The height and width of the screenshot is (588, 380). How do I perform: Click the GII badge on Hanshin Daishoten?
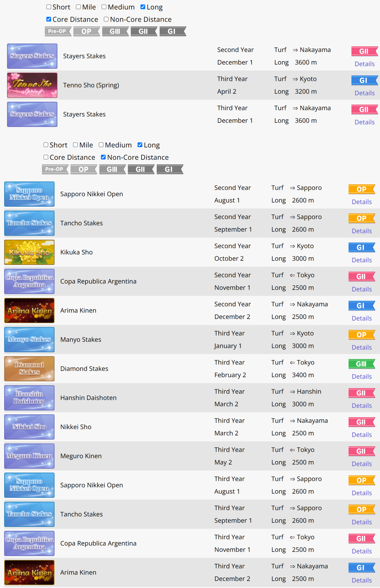point(362,393)
